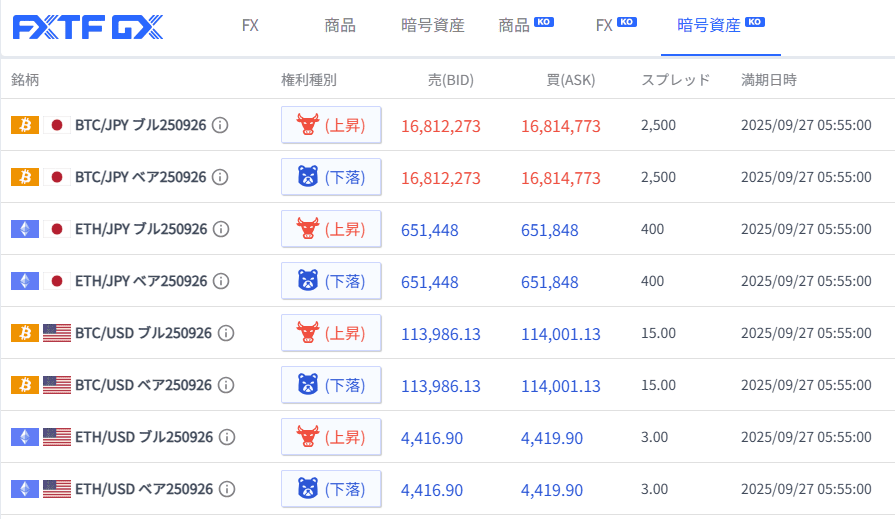Screen dimensions: 895x519
Task: Open info icon beside ETH/JPY ブル250926
Action: pos(222,229)
